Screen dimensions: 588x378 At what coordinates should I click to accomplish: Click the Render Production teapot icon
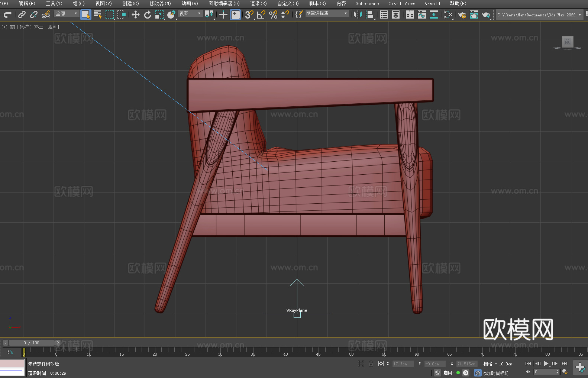point(486,14)
